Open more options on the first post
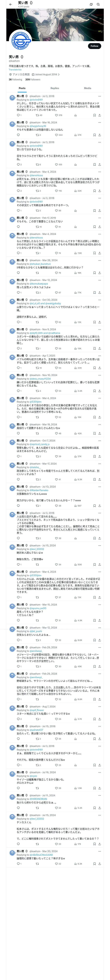The image size is (110, 980). click(99, 96)
